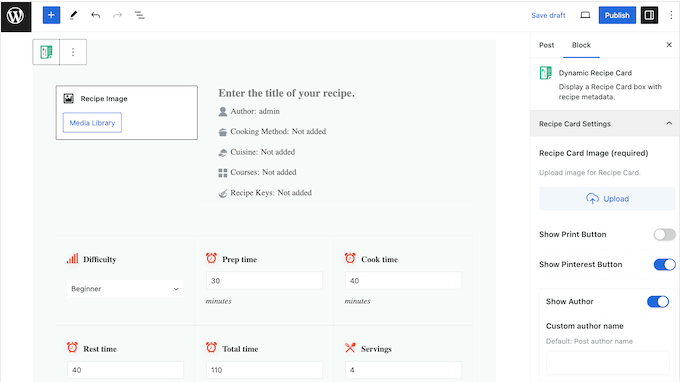The width and height of the screenshot is (680, 382).
Task: Click the Recipe Image placeholder icon
Action: coord(69,98)
